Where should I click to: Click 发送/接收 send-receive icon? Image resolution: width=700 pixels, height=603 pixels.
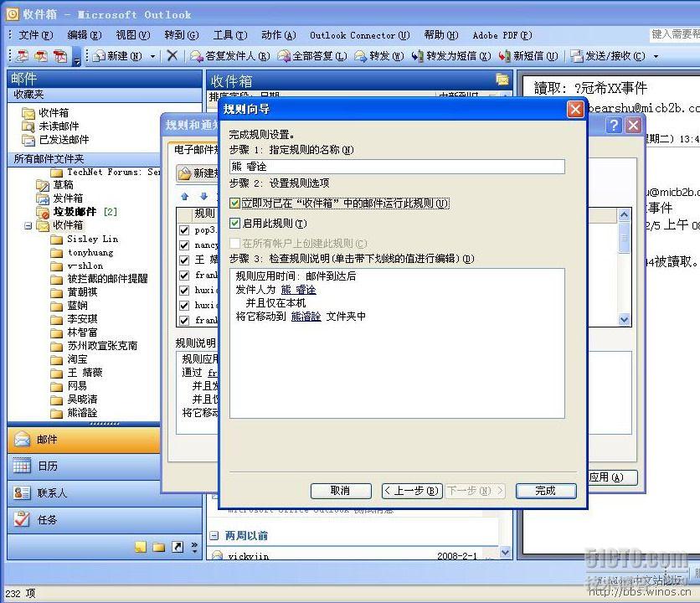tap(577, 56)
